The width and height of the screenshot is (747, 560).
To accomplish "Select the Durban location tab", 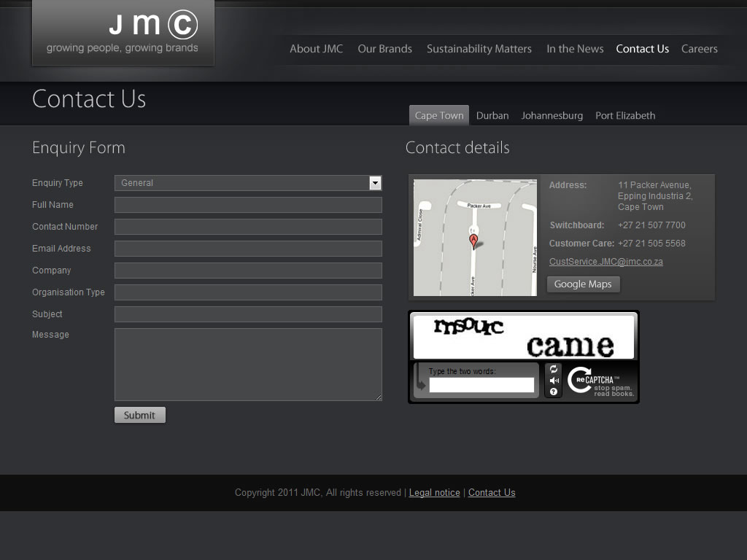I will point(492,116).
